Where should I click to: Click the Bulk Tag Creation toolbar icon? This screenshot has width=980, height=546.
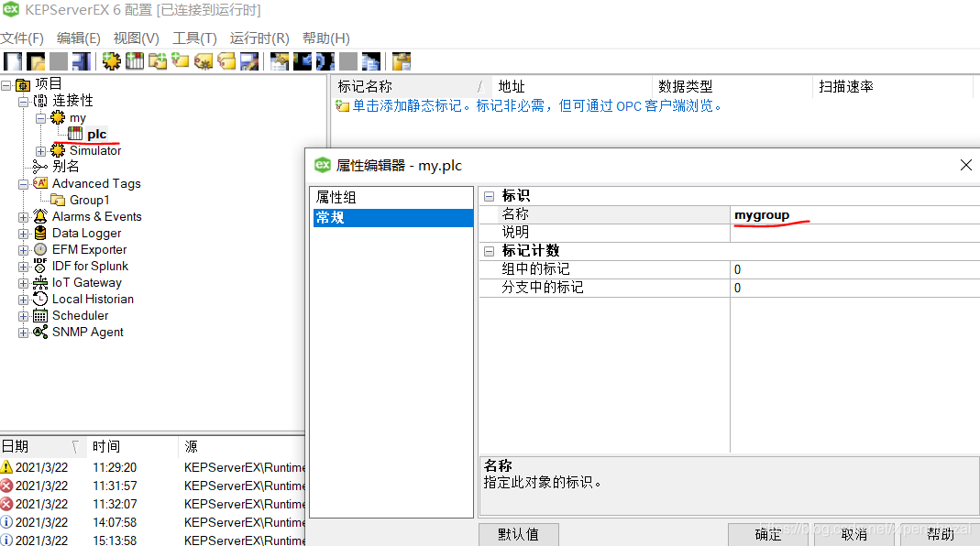tap(204, 61)
